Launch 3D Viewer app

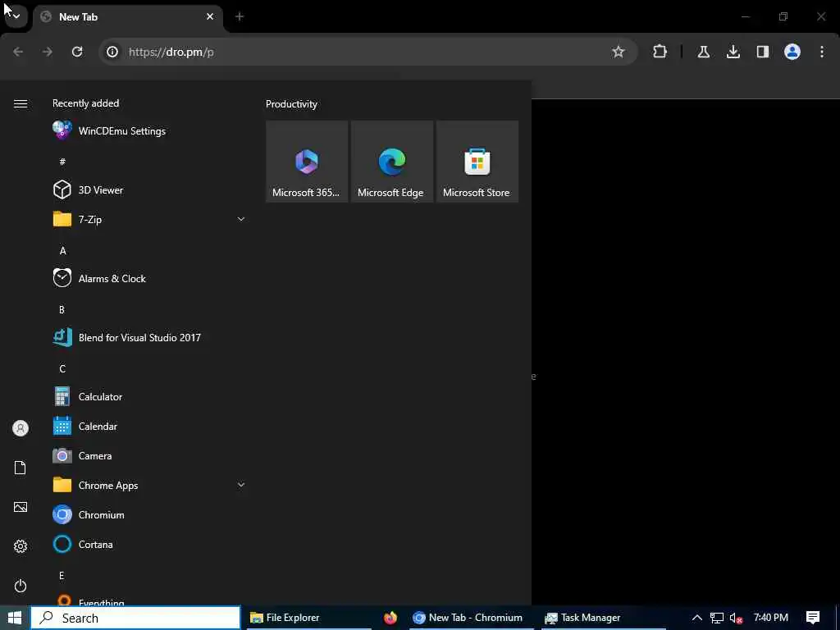click(x=150, y=189)
